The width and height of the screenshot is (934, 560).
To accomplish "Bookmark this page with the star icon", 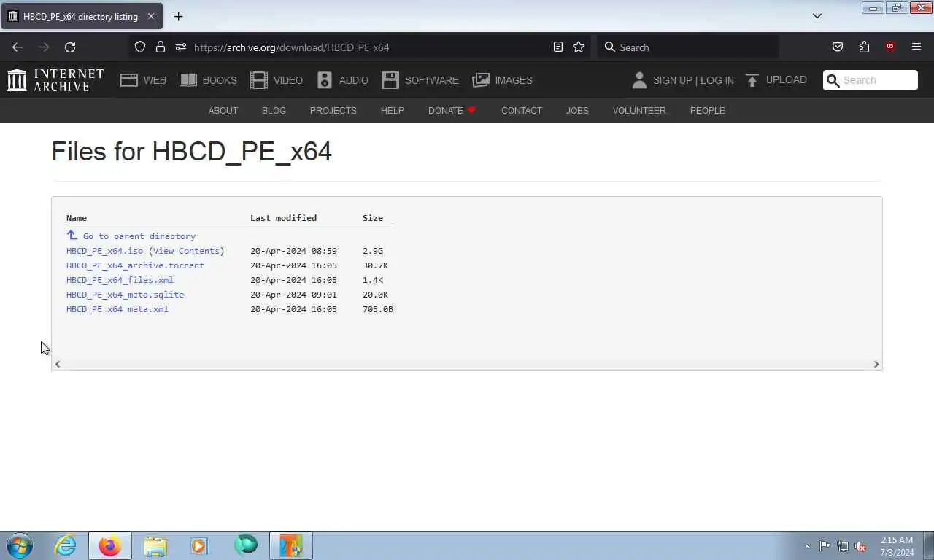I will point(579,47).
